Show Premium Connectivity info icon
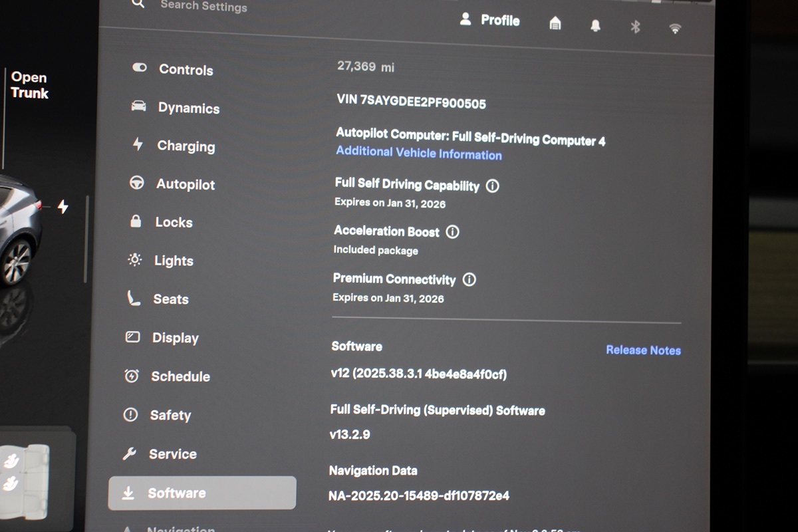Viewport: 798px width, 532px height. tap(469, 279)
